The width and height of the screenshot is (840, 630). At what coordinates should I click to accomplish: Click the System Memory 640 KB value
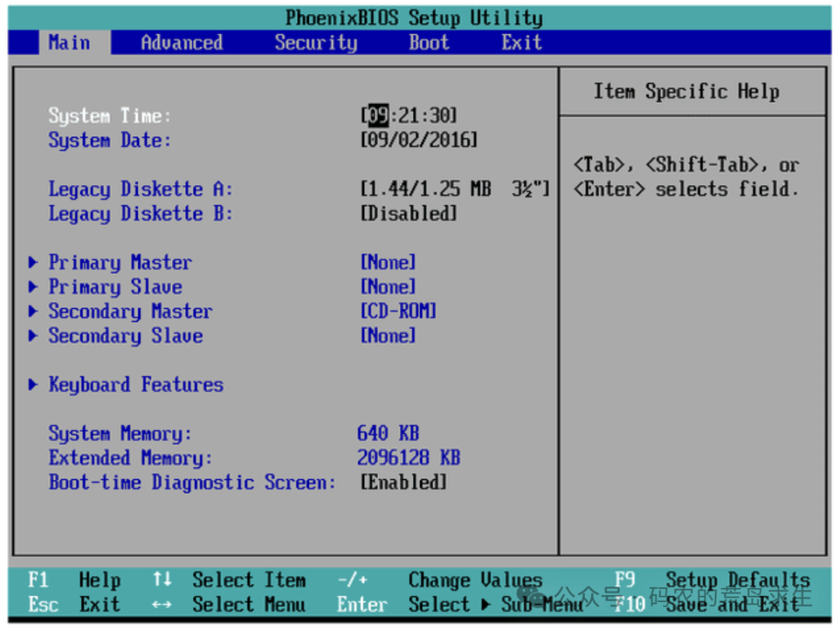[x=388, y=433]
